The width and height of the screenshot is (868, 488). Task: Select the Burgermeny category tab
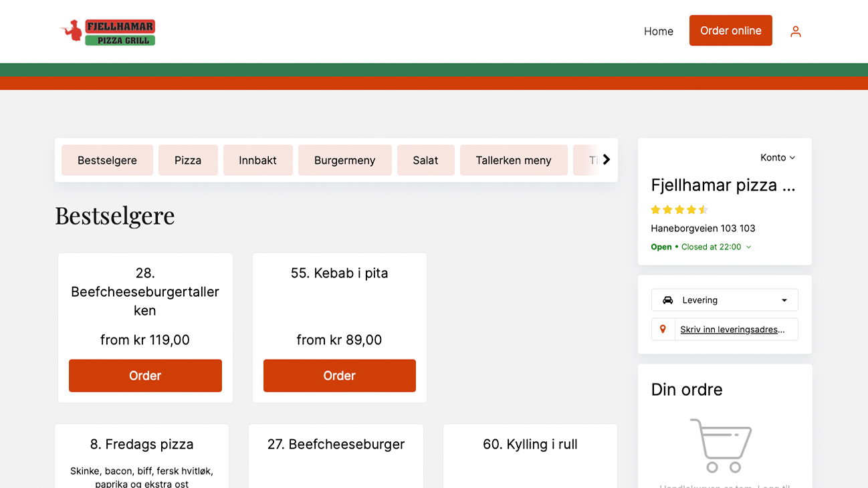(x=344, y=160)
